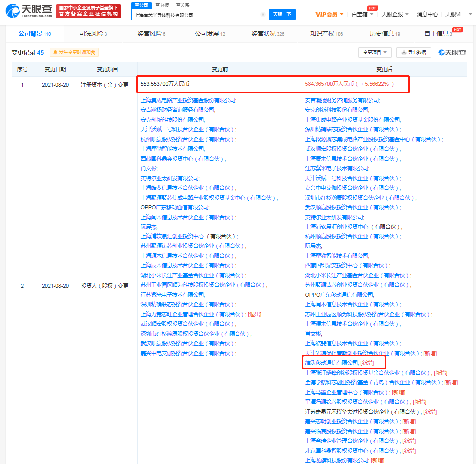Viewport: 476px width, 464px height.
Task: Open 嘉兴中电艾伽投资合伙企业 in 变更前 column
Action: (x=188, y=353)
